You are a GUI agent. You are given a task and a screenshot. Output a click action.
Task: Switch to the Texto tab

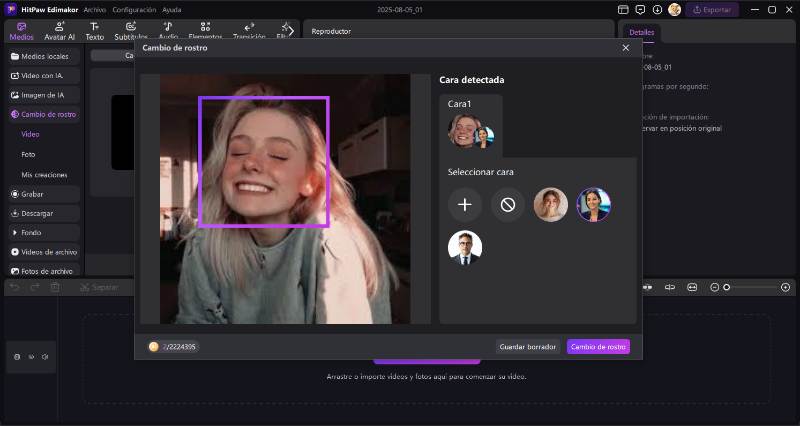tap(94, 31)
